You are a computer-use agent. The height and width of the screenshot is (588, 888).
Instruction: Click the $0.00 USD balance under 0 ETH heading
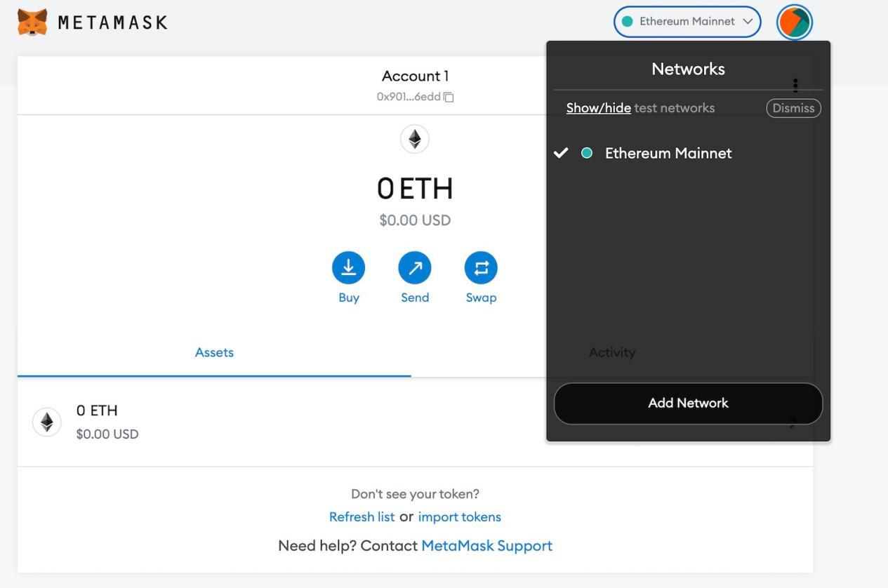[x=415, y=220]
